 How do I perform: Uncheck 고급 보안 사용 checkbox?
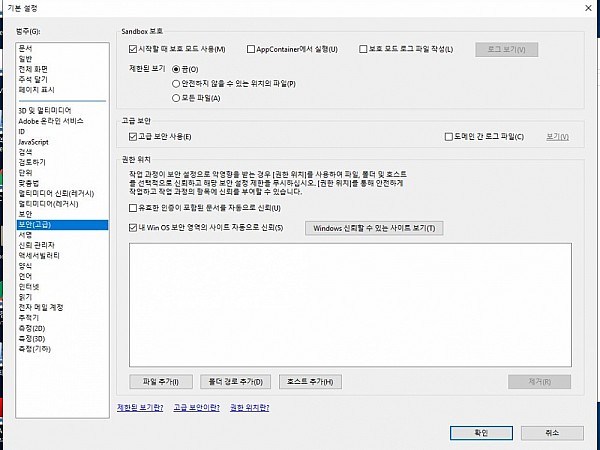point(134,136)
